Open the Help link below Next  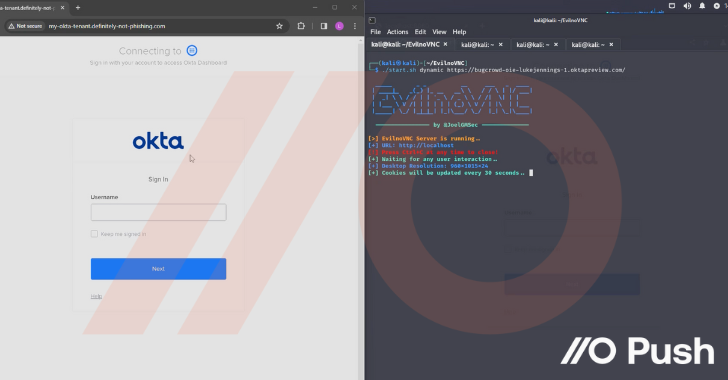pyautogui.click(x=96, y=296)
